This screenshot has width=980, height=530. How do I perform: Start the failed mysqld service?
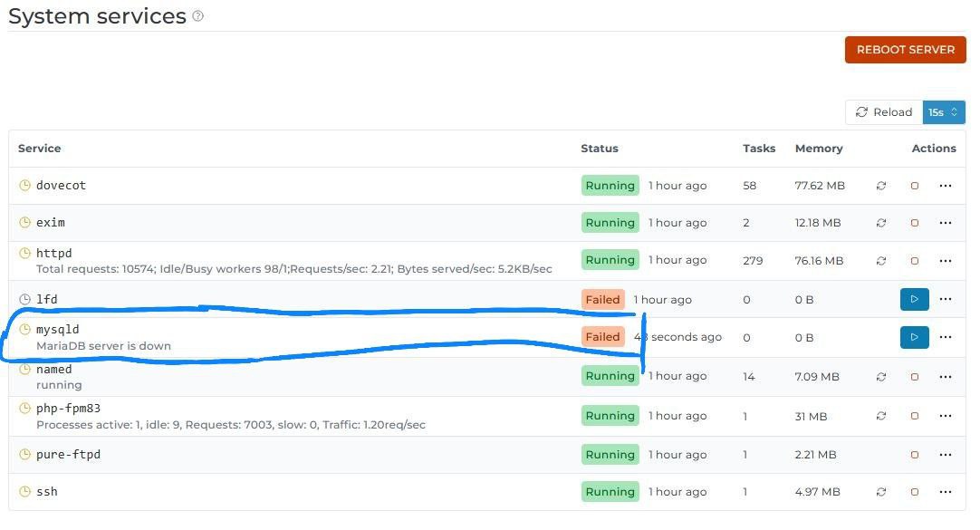(914, 337)
